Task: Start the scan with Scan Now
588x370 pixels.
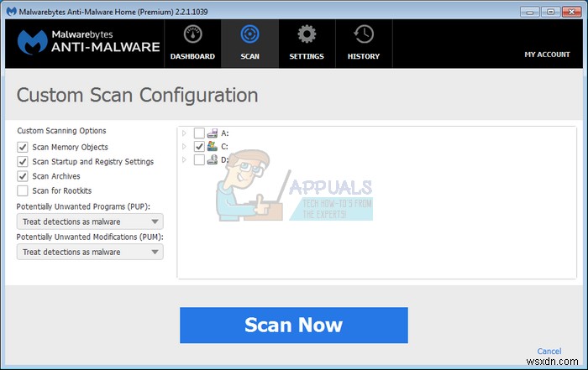Action: coord(294,325)
